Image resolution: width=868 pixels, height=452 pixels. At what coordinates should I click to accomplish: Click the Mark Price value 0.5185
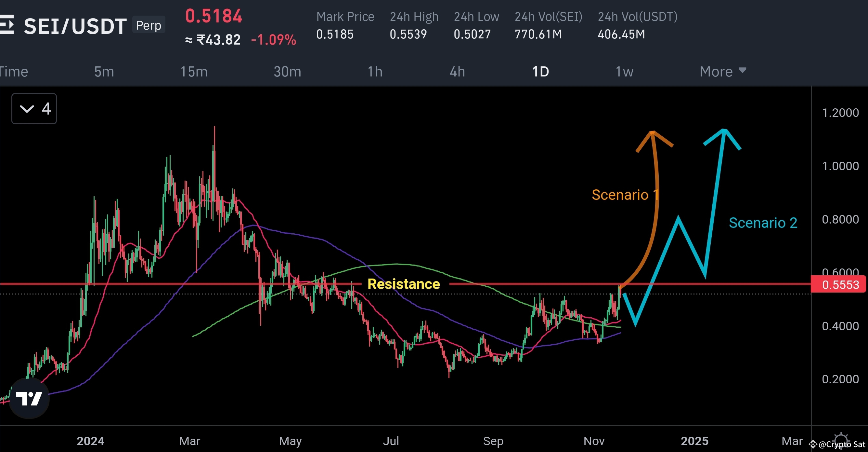click(x=335, y=34)
